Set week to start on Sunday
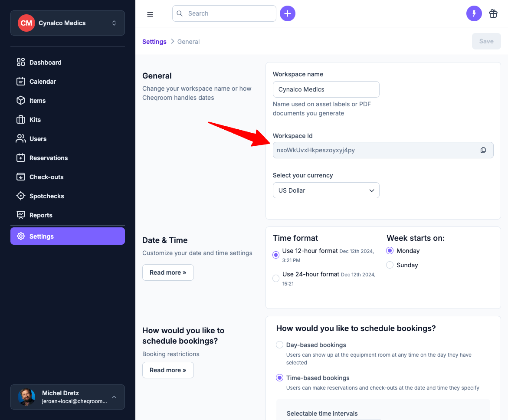508x420 pixels. (x=390, y=265)
